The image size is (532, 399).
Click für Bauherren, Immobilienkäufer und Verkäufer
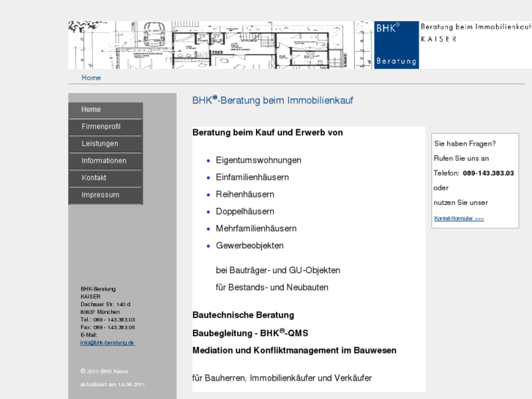click(x=282, y=378)
